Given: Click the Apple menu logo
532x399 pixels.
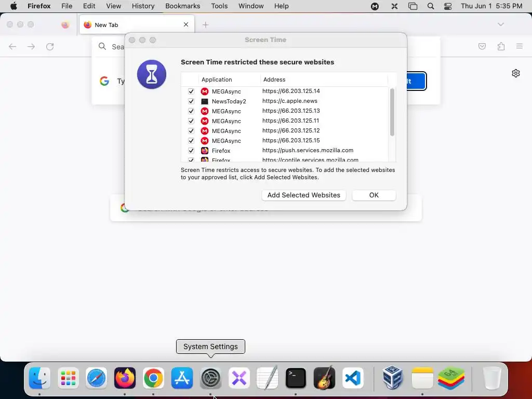Looking at the screenshot, I should tap(14, 6).
